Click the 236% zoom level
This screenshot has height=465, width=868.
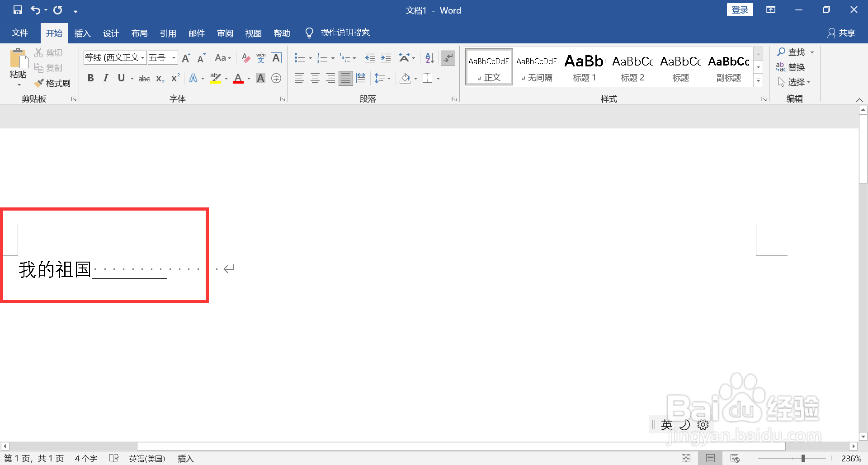[851, 458]
